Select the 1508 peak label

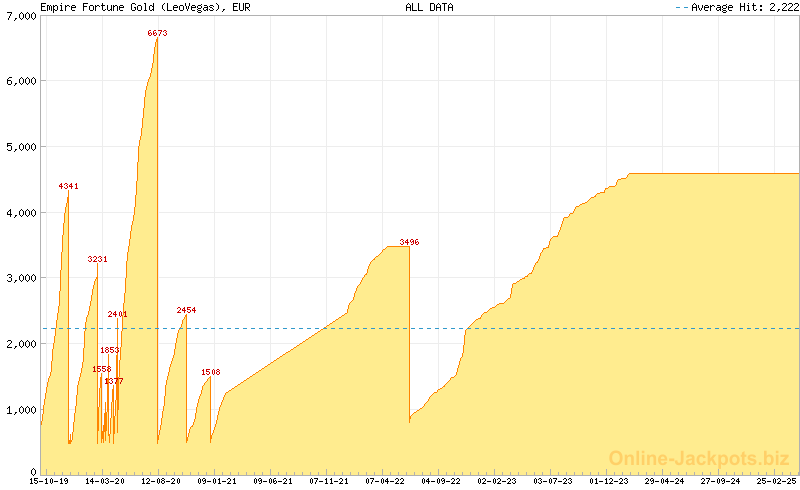(210, 372)
